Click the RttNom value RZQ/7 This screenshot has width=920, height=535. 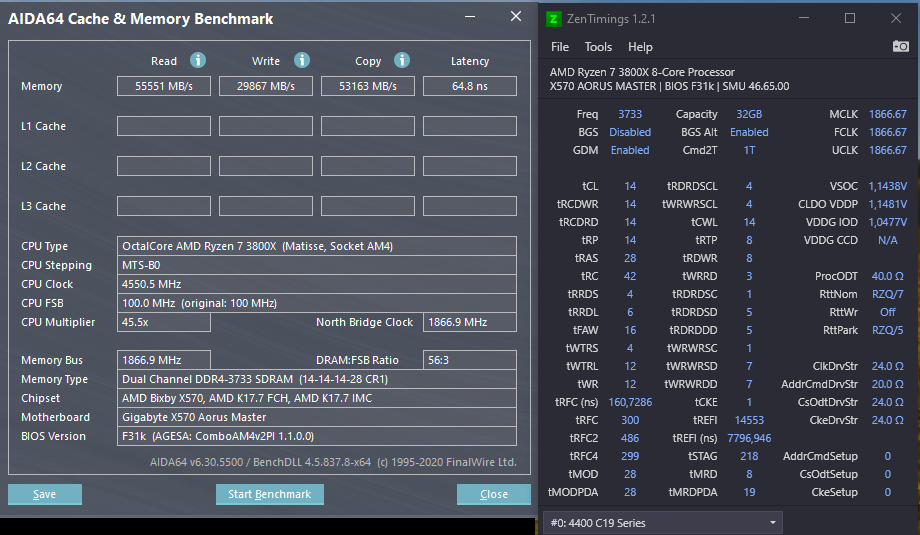[x=887, y=294]
